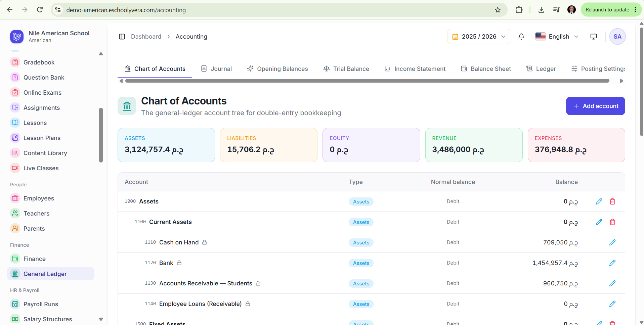Edit the Bank account pencil icon
Image resolution: width=644 pixels, height=325 pixels.
[612, 263]
